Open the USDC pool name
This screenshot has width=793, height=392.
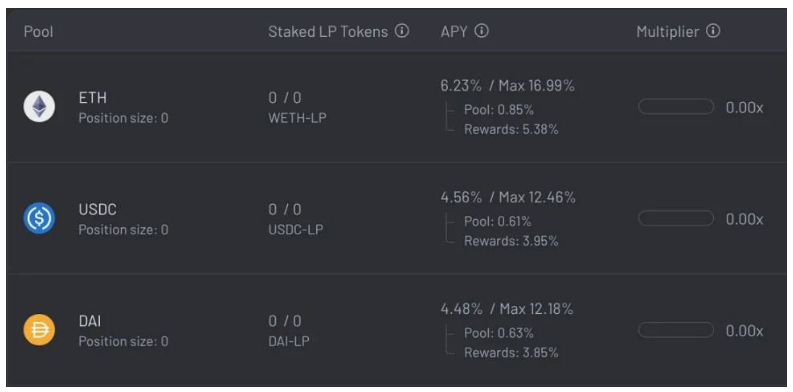(98, 209)
